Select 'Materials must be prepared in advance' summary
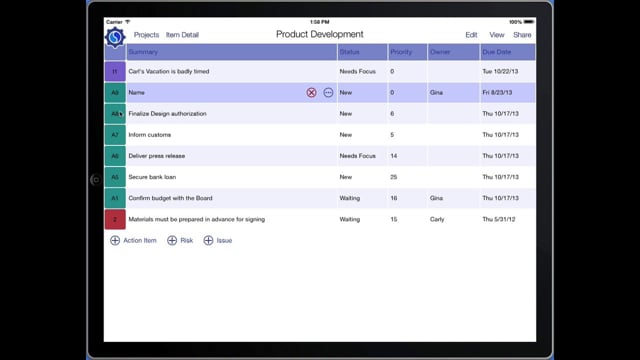The width and height of the screenshot is (640, 360). [x=196, y=219]
